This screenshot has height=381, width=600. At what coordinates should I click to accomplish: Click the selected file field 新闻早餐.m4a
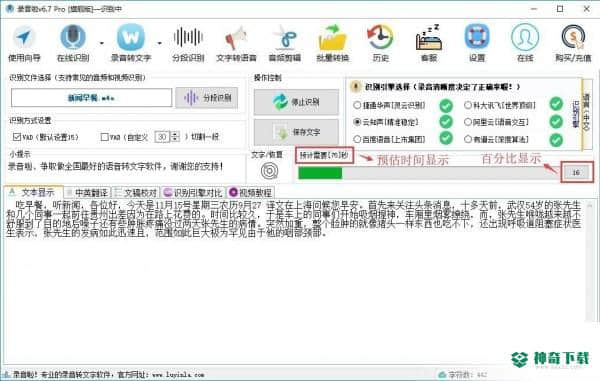point(91,98)
